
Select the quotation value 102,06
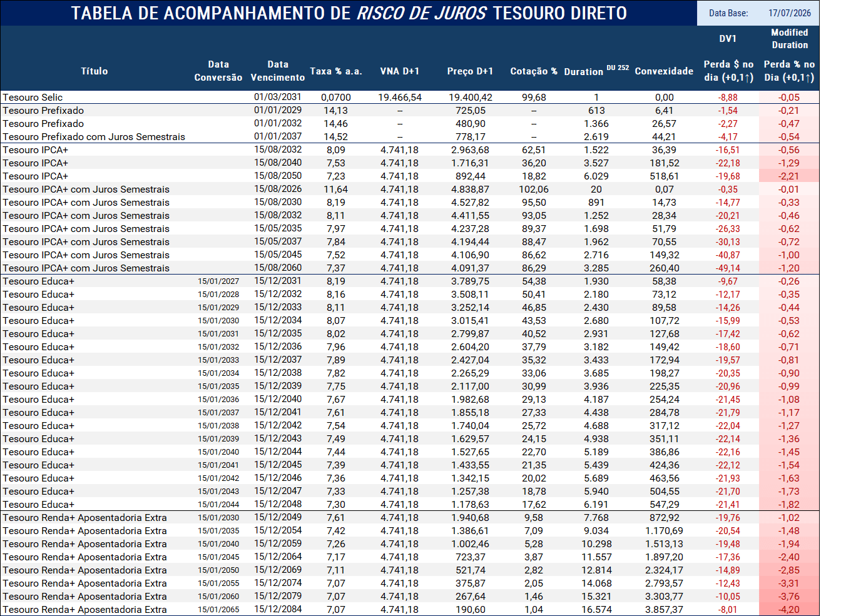point(534,189)
